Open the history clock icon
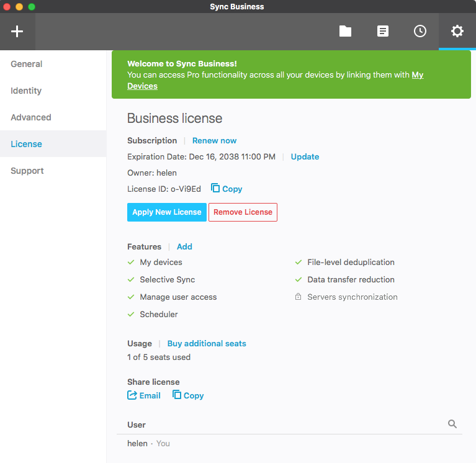The image size is (476, 463). tap(420, 31)
